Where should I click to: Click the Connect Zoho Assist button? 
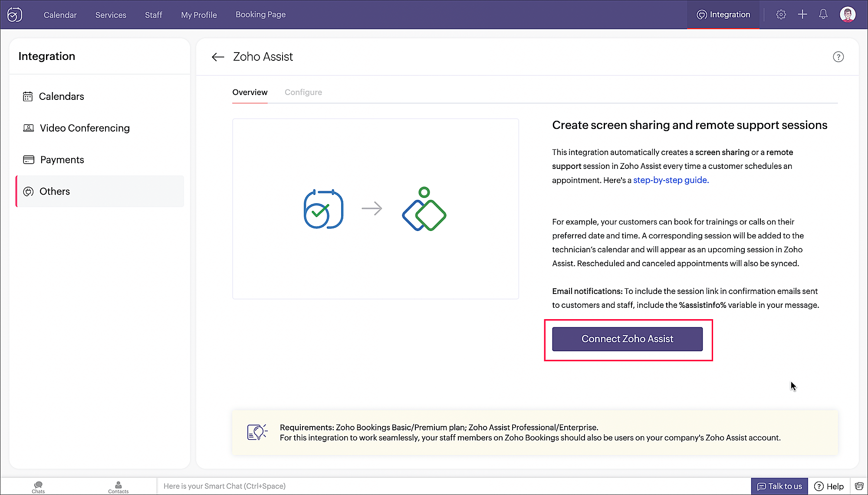point(627,339)
